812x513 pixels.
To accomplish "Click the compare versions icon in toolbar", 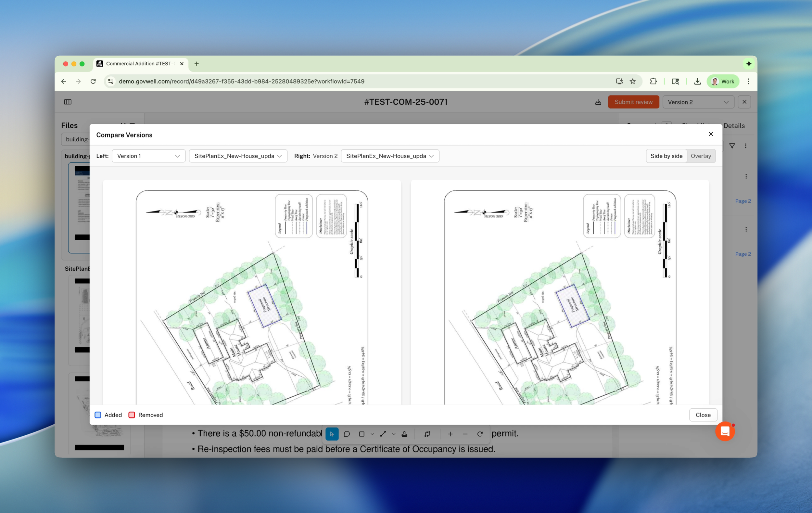I will [427, 434].
